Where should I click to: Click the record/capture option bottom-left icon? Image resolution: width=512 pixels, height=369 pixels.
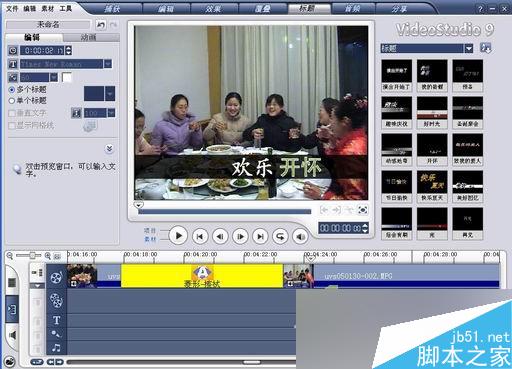point(10,361)
